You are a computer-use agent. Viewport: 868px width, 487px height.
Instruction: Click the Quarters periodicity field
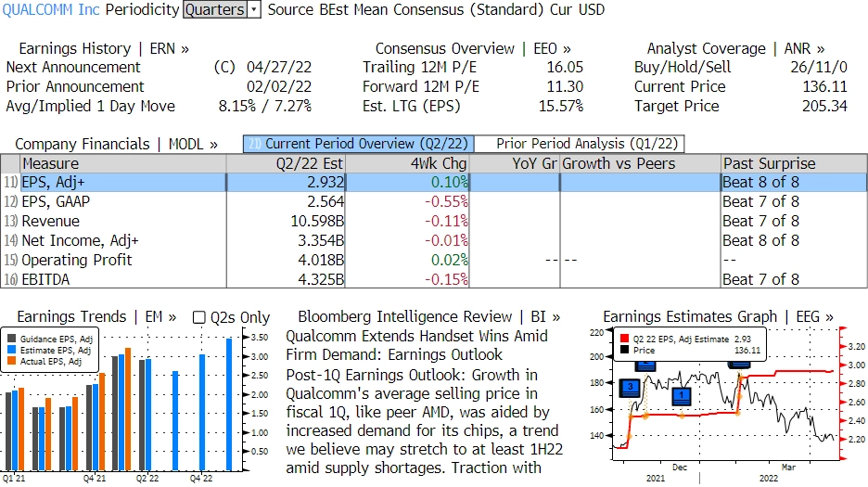click(x=215, y=9)
